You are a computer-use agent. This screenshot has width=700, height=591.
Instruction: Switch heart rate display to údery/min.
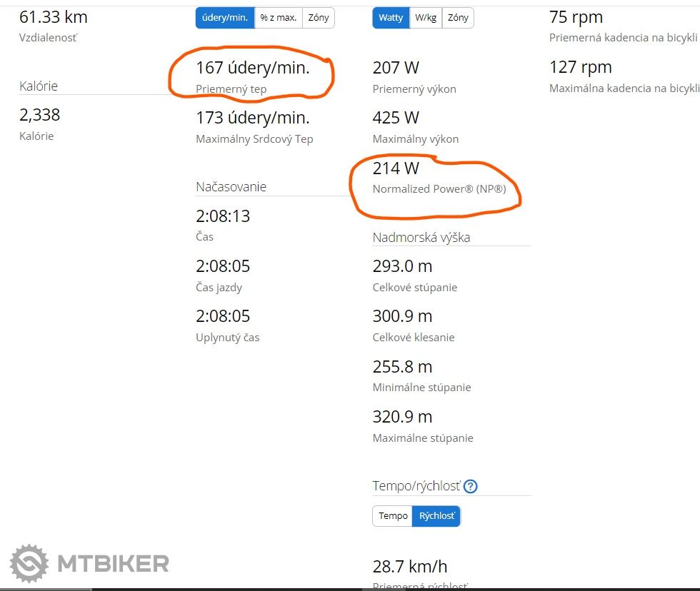[225, 18]
